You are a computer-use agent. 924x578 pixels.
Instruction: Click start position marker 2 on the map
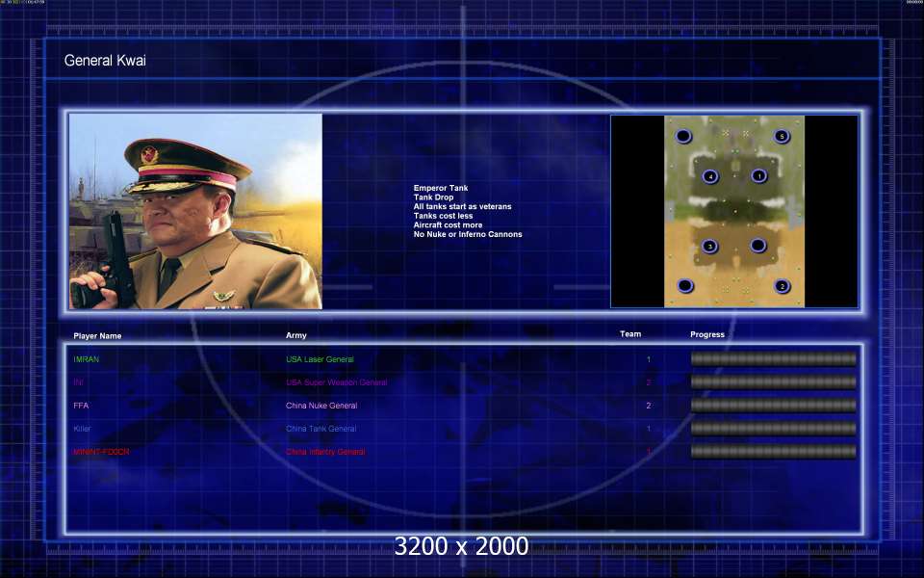pos(782,286)
